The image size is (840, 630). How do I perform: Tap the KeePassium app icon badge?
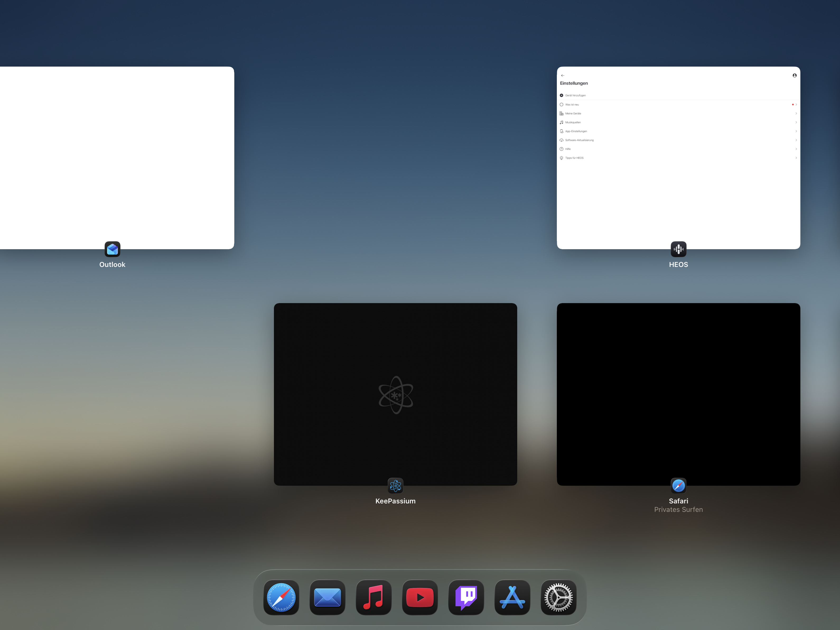[x=395, y=486]
